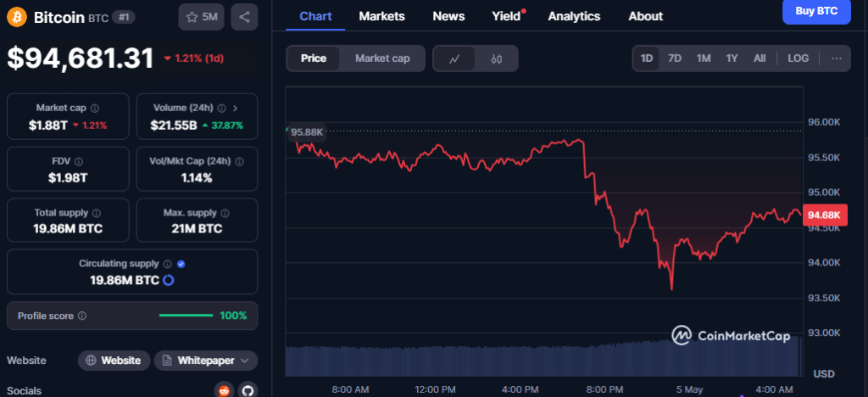
Task: Select the 1M time range
Action: [703, 59]
